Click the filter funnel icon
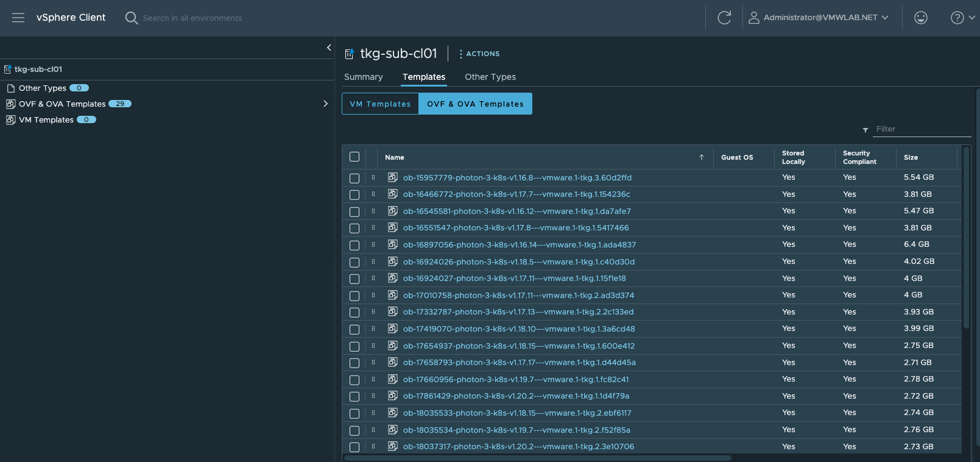 pos(865,130)
